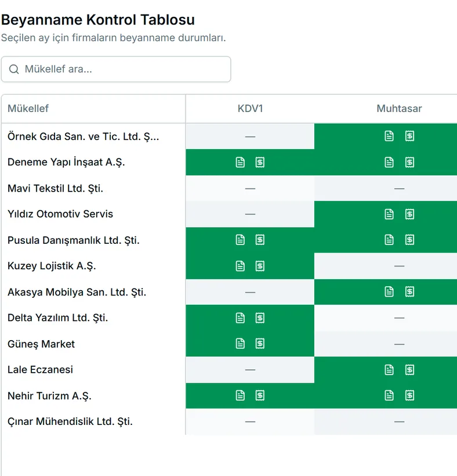This screenshot has height=476, width=457.
Task: Open KDV1 document icon for Nehir Turizm
Action: click(240, 395)
